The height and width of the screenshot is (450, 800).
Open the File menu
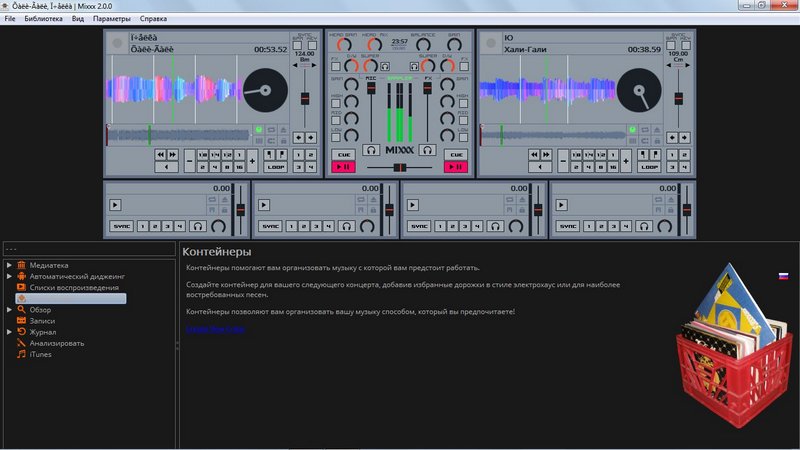(x=10, y=19)
